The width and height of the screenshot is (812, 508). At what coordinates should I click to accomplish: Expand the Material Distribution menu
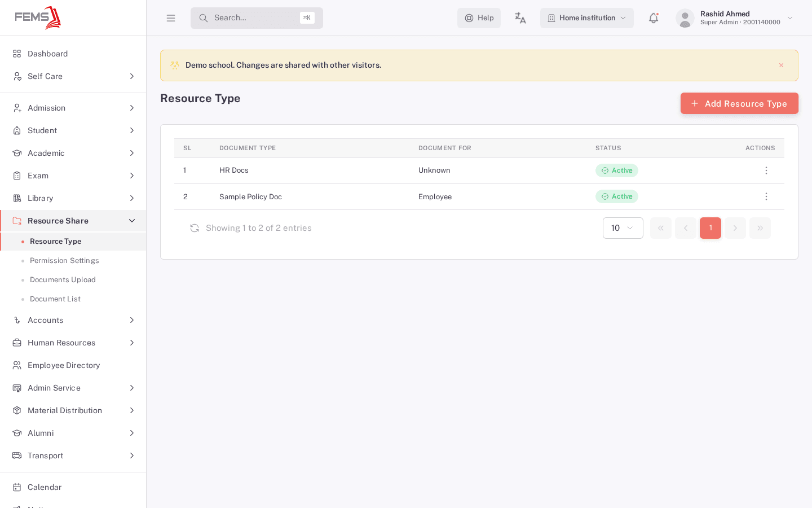coord(73,410)
